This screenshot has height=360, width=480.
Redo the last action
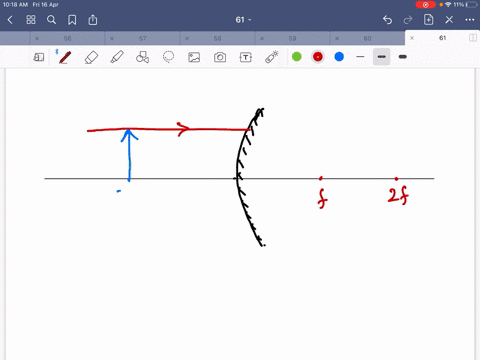coord(408,20)
